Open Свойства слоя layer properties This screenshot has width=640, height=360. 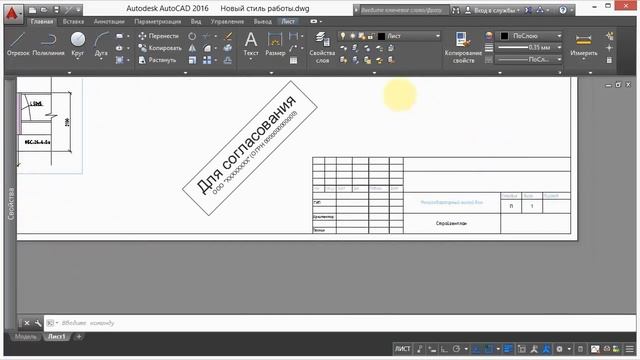tap(322, 47)
